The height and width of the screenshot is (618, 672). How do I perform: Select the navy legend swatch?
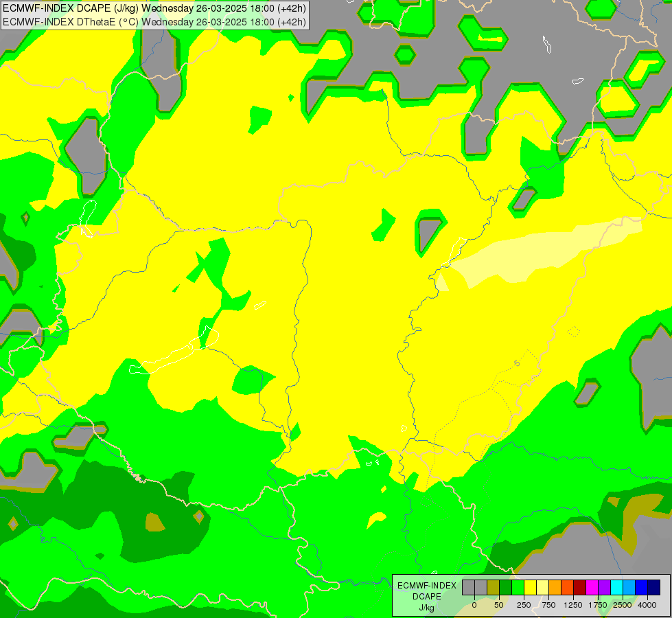pos(654,588)
